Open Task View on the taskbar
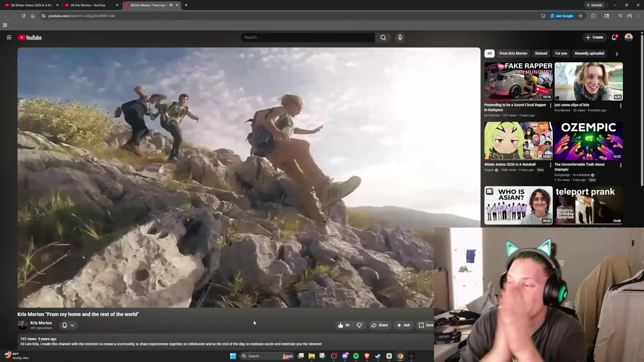Viewport: 644px width, 362px height. pyautogui.click(x=300, y=356)
